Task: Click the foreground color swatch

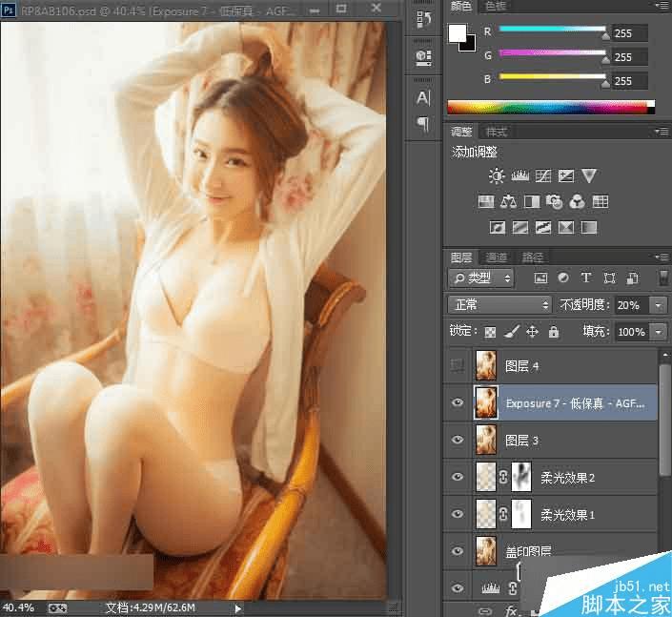Action: (x=458, y=33)
